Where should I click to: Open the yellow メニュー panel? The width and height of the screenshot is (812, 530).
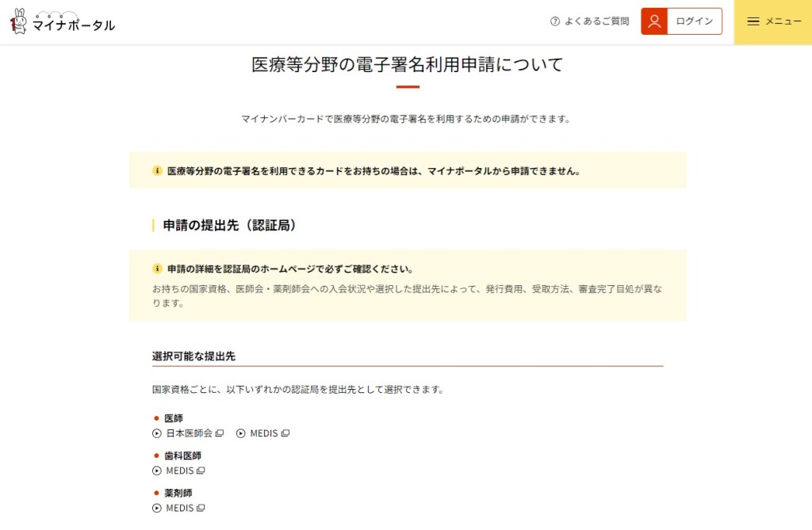click(772, 21)
